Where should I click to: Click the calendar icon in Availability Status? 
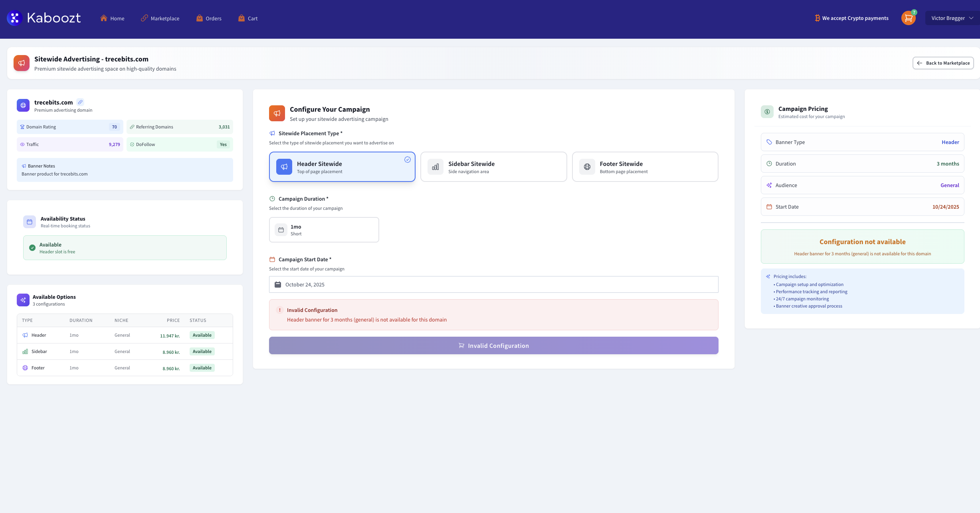29,221
